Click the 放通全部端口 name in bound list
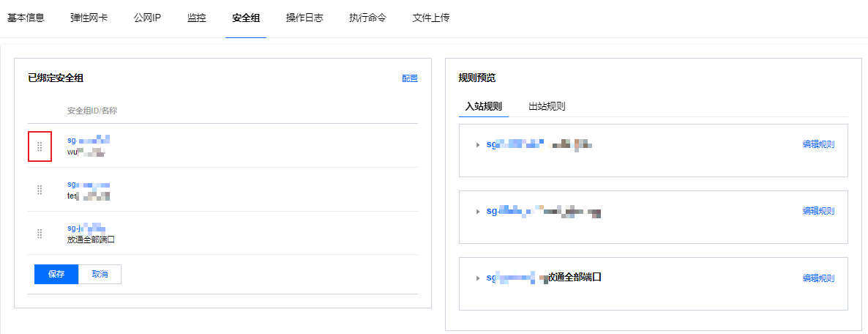Screen dimensions: 868x334 click(x=91, y=240)
